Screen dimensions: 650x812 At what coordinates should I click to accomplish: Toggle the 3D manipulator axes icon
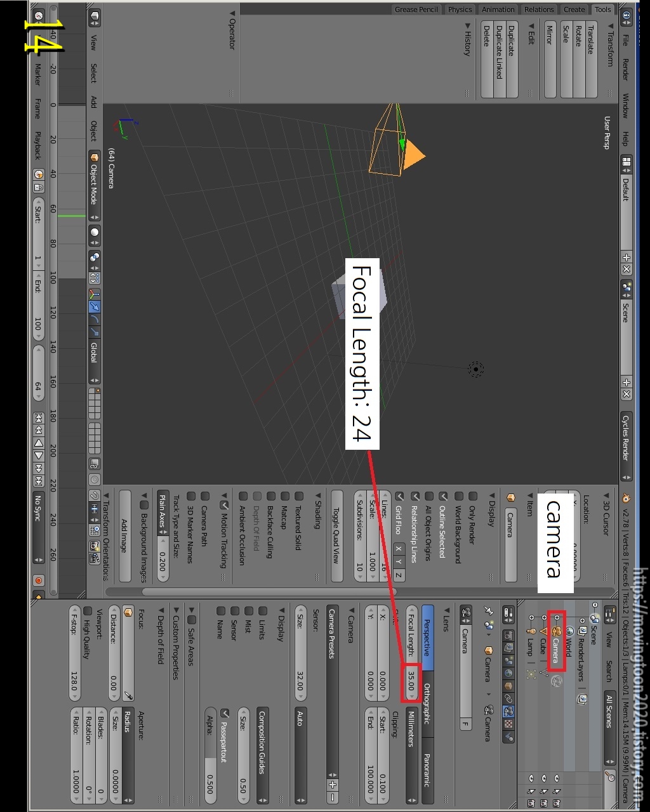tap(95, 294)
